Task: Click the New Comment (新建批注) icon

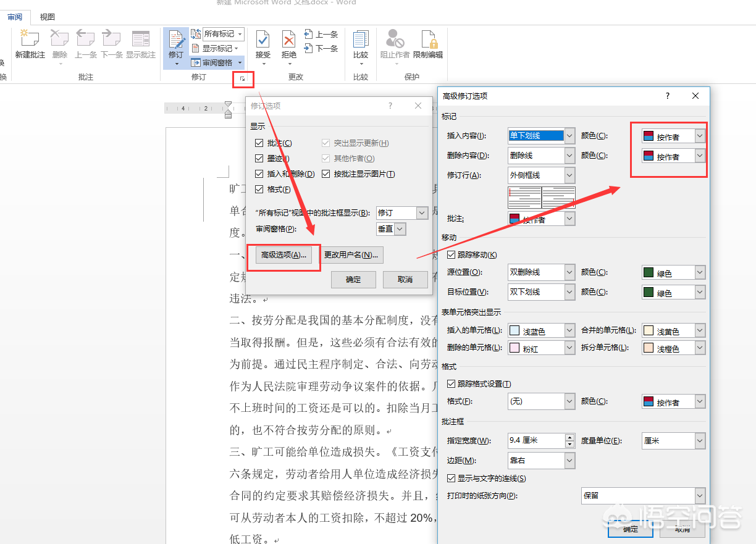Action: tap(30, 43)
